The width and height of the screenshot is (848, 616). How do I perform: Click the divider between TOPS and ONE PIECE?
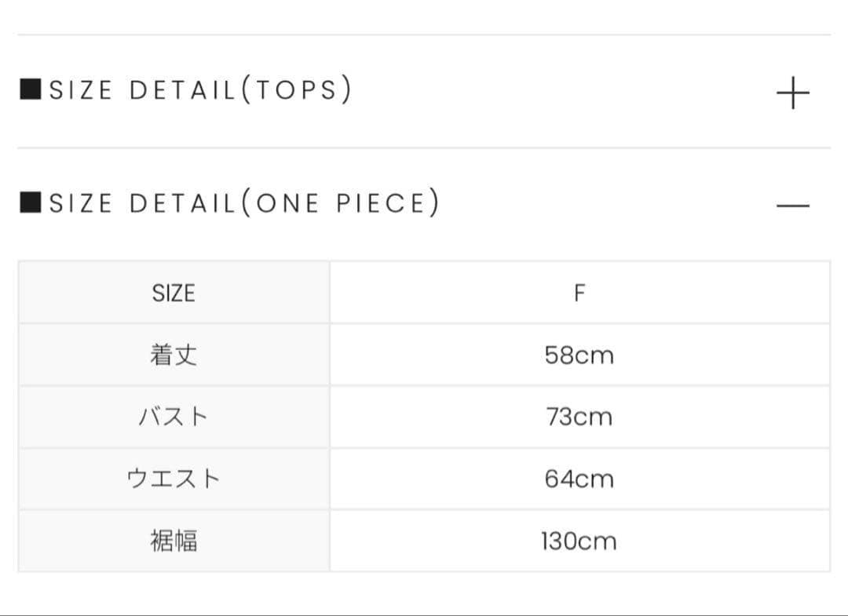coord(424,148)
